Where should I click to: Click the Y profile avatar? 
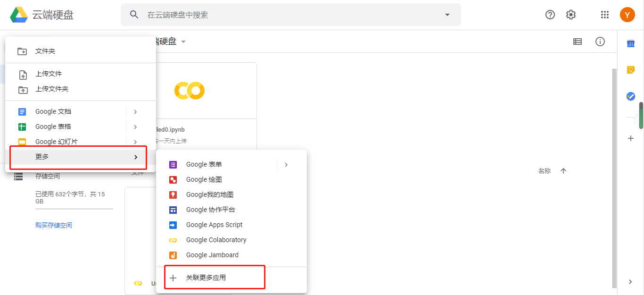(x=627, y=15)
